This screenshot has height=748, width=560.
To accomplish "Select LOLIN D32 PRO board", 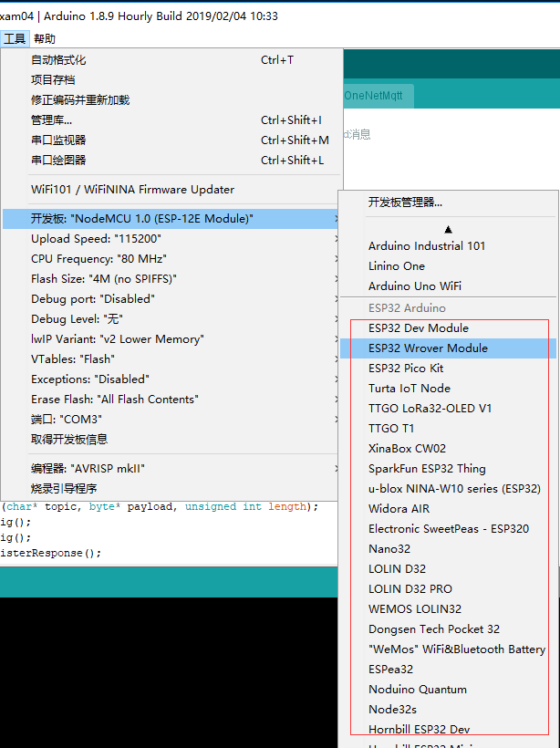I will click(x=448, y=589).
